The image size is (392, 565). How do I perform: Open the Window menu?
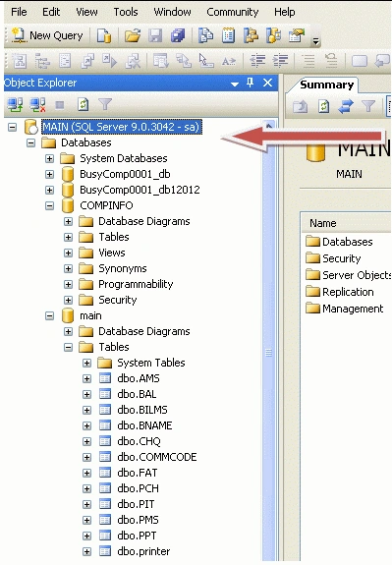(172, 12)
